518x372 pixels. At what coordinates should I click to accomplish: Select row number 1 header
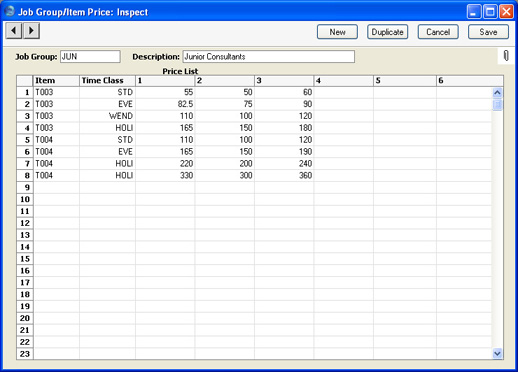(x=25, y=92)
